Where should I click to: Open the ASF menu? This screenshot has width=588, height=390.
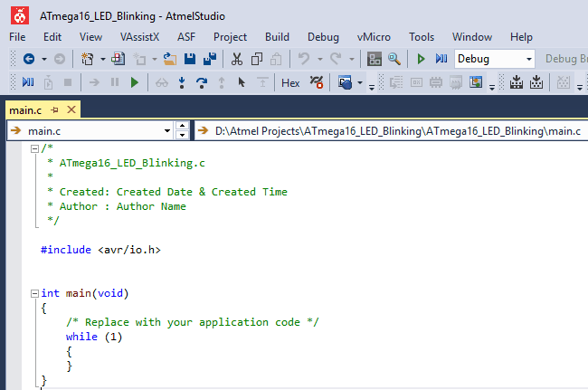(186, 37)
